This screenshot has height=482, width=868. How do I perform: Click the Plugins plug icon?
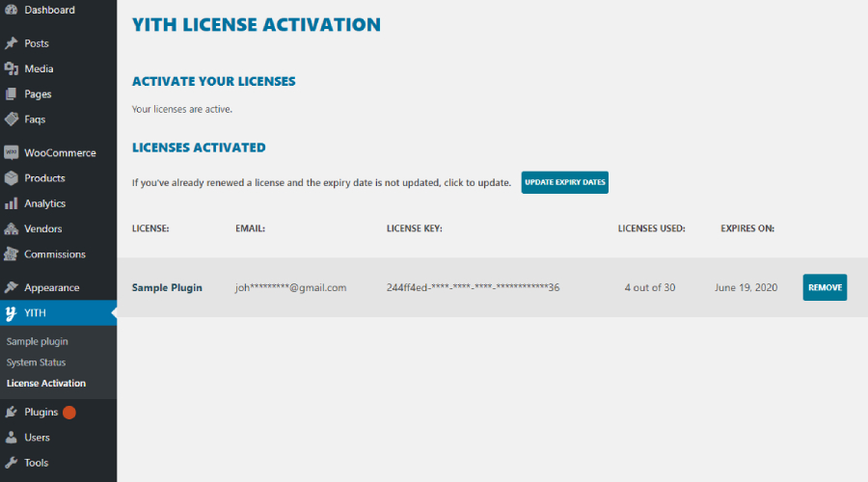click(x=11, y=413)
